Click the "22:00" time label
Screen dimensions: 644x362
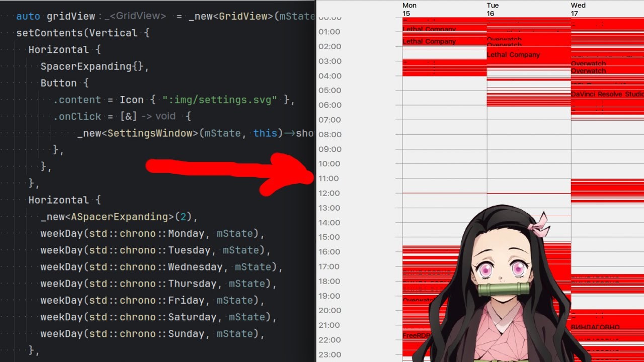coord(329,340)
